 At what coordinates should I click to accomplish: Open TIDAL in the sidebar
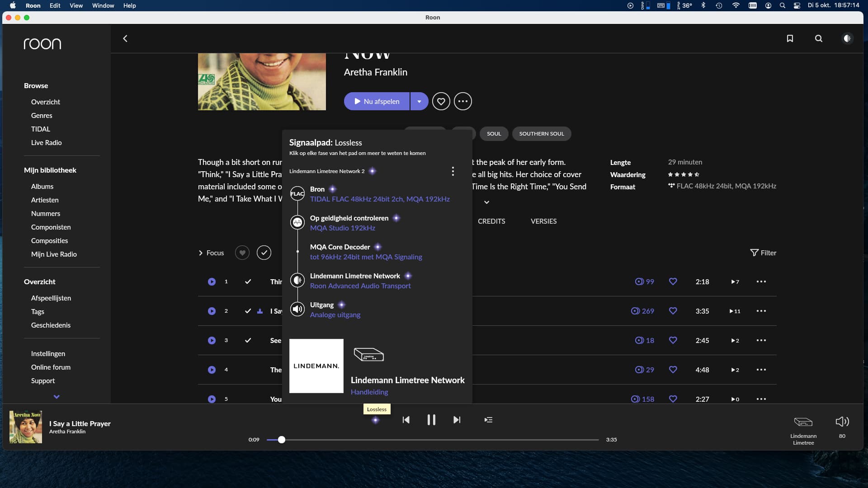(x=41, y=129)
